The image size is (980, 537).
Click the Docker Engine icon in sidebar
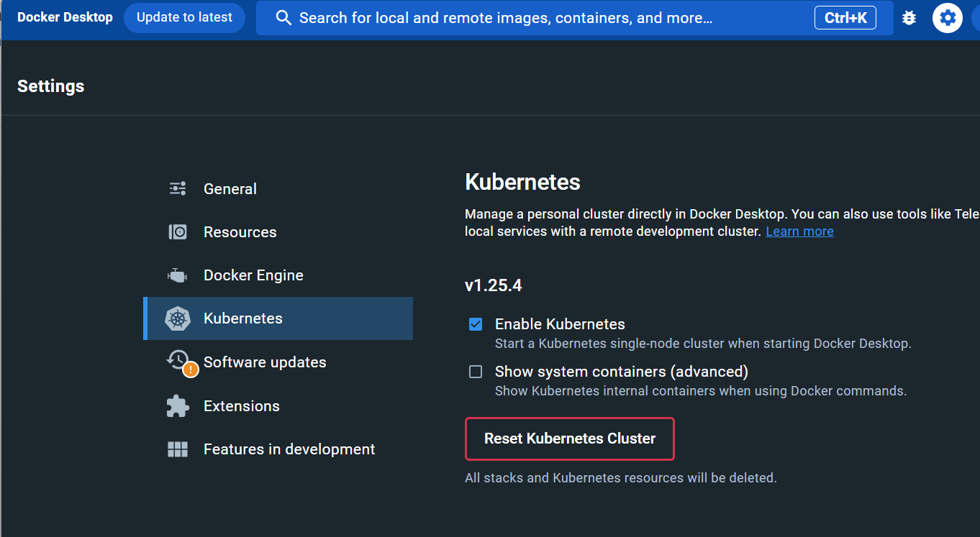pos(178,275)
